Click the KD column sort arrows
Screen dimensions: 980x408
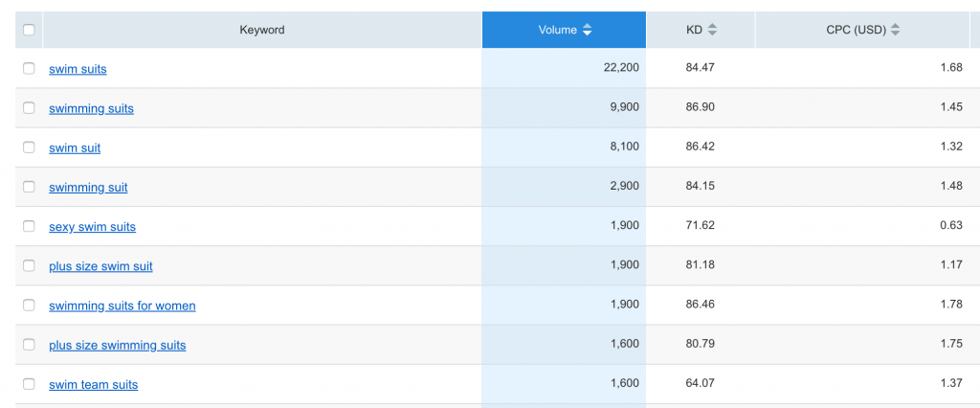tap(712, 31)
